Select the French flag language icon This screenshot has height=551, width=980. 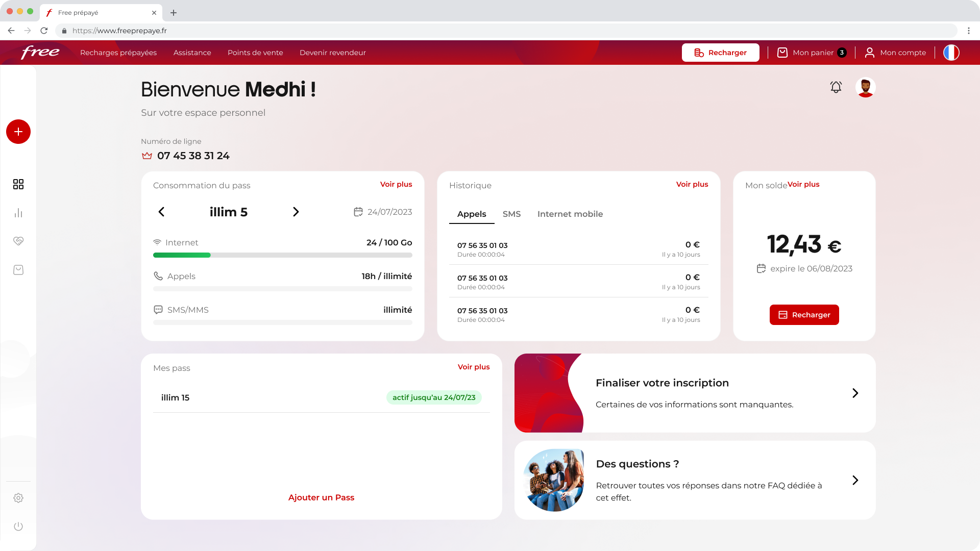click(951, 53)
